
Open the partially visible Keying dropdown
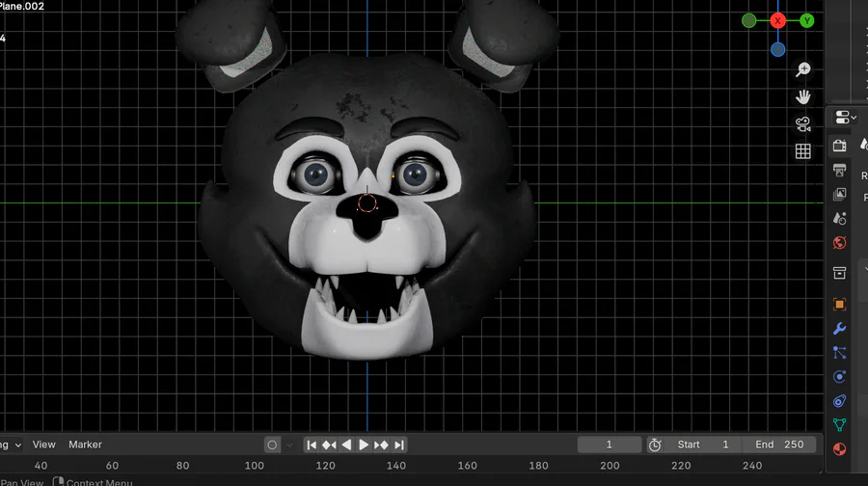pos(11,445)
